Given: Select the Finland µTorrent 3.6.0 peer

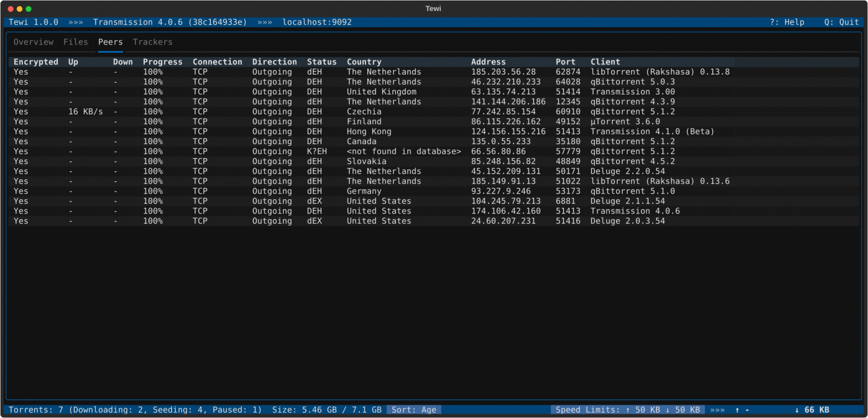Looking at the screenshot, I should click(434, 122).
